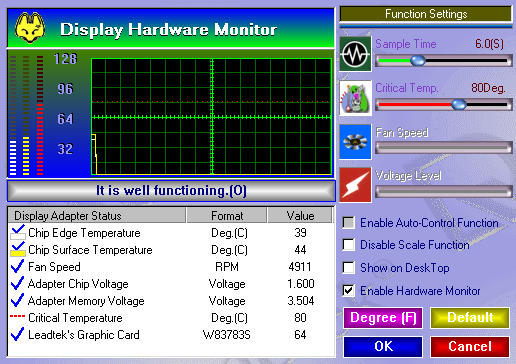This screenshot has width=516, height=364.
Task: Click the Value column header
Action: (300, 215)
